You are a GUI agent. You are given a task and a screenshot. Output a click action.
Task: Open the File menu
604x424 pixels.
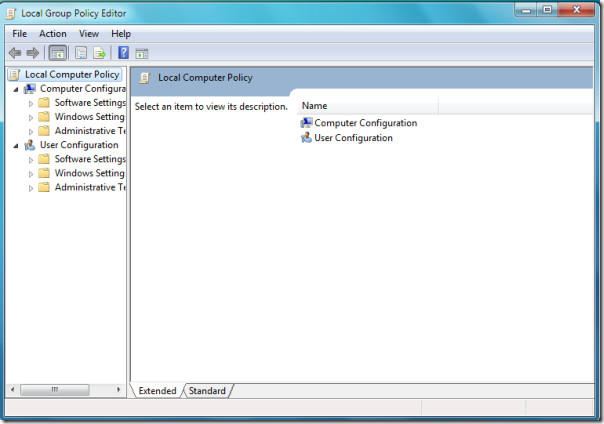(19, 34)
